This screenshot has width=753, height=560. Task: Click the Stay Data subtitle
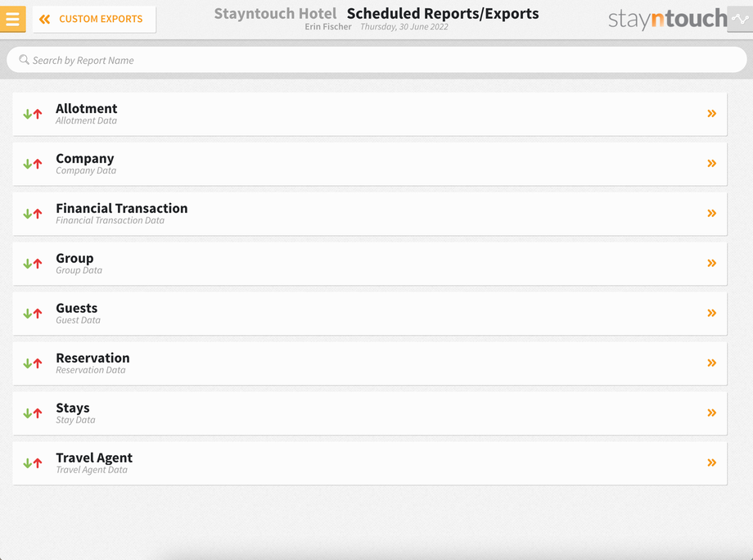click(75, 420)
